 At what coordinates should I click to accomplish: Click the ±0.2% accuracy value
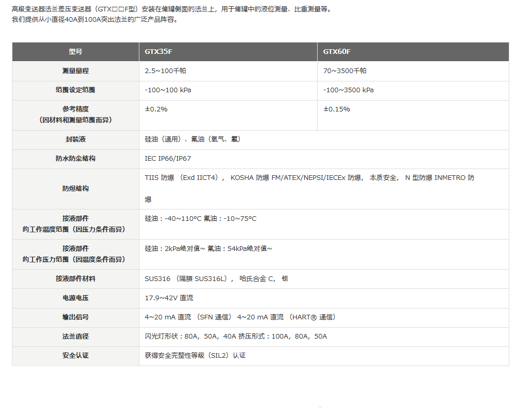coord(156,109)
